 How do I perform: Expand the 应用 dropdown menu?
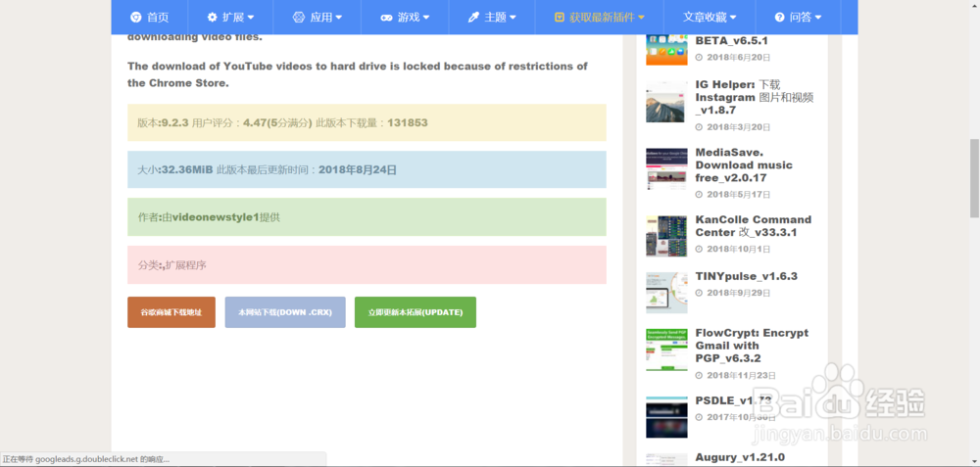(318, 17)
